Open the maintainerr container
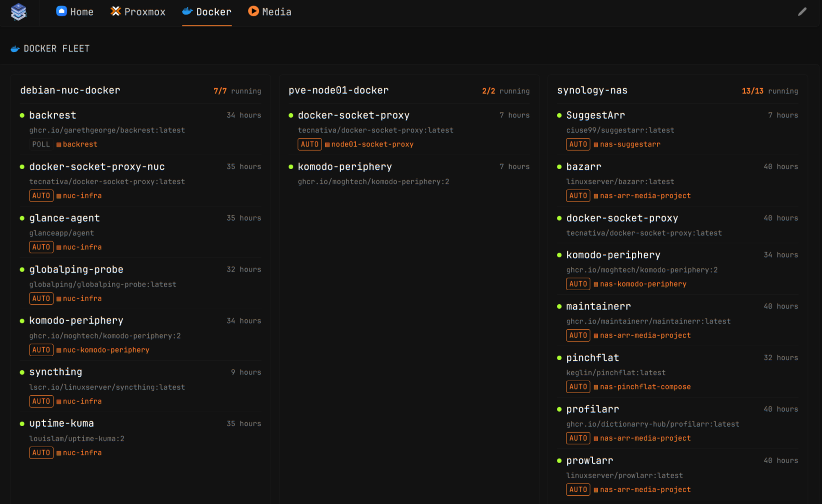Screen dimensions: 822x504 coord(598,306)
